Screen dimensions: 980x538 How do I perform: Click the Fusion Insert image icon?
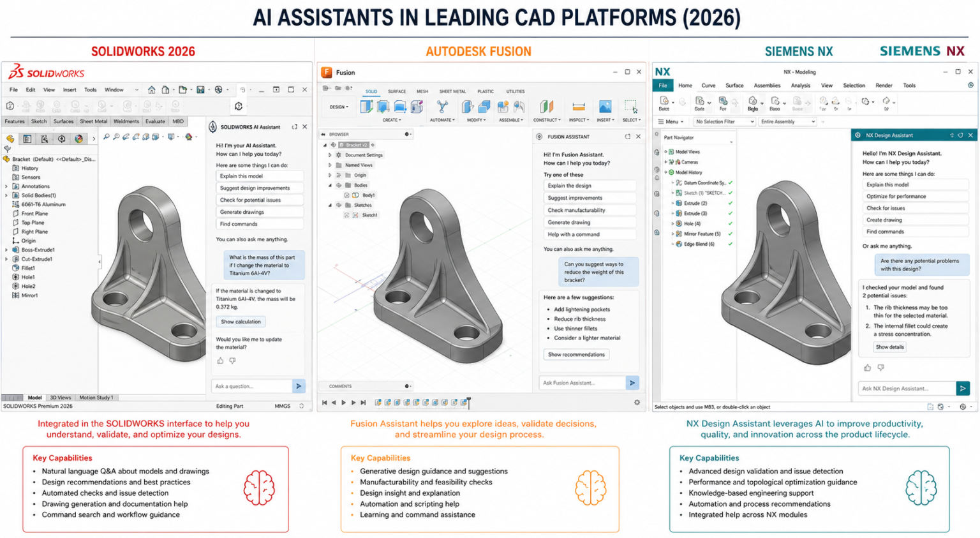(x=605, y=107)
